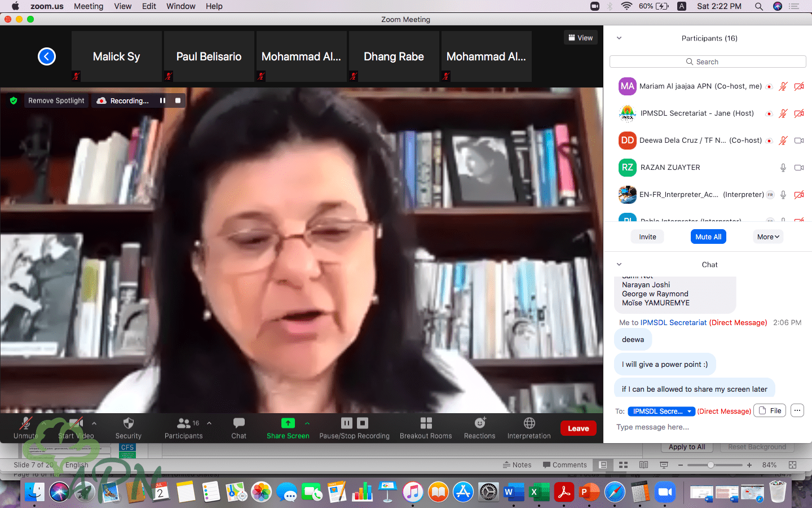Unmute my microphone

26,428
